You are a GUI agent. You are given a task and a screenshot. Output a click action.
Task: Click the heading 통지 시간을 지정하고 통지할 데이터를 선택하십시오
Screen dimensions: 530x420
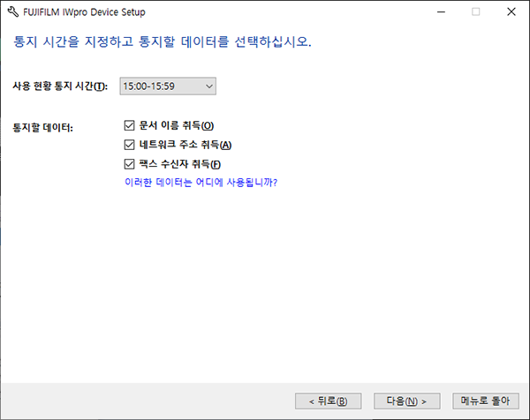point(163,41)
